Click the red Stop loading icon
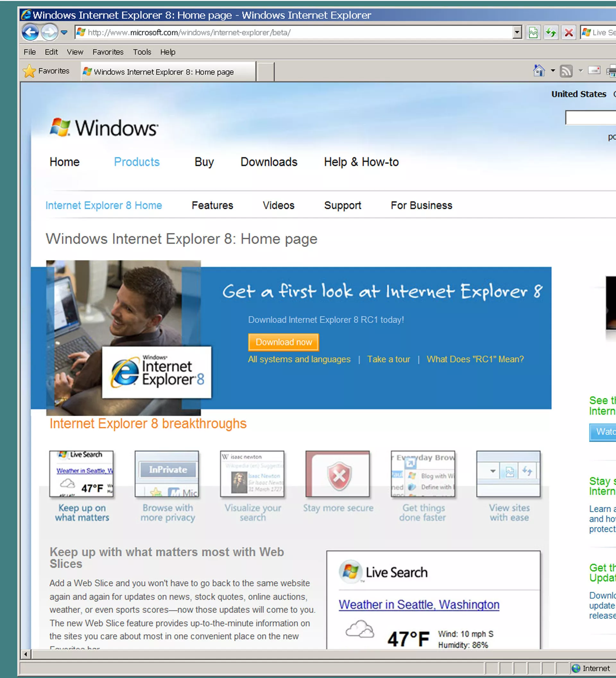This screenshot has width=616, height=678. (x=569, y=33)
